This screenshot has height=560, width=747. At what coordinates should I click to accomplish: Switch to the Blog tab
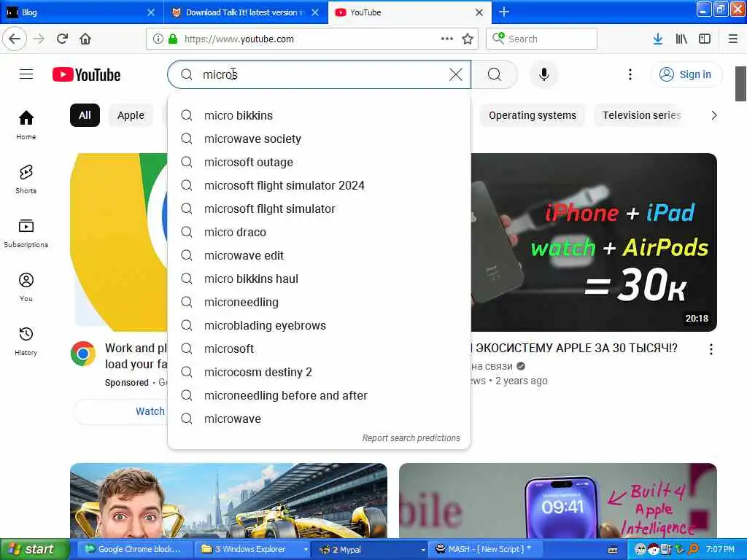tap(81, 12)
